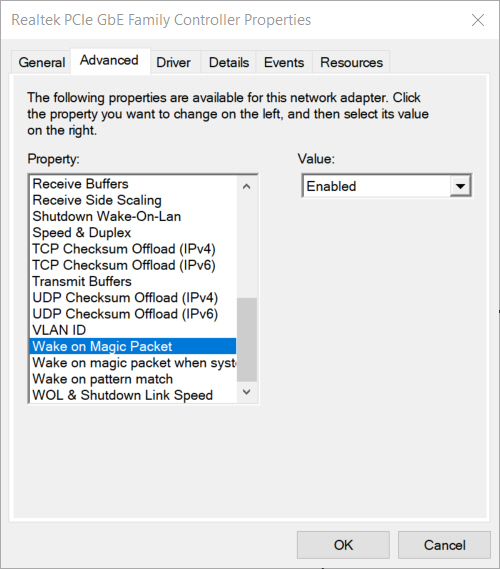
Task: Click the Enabled value combo box
Action: [386, 186]
